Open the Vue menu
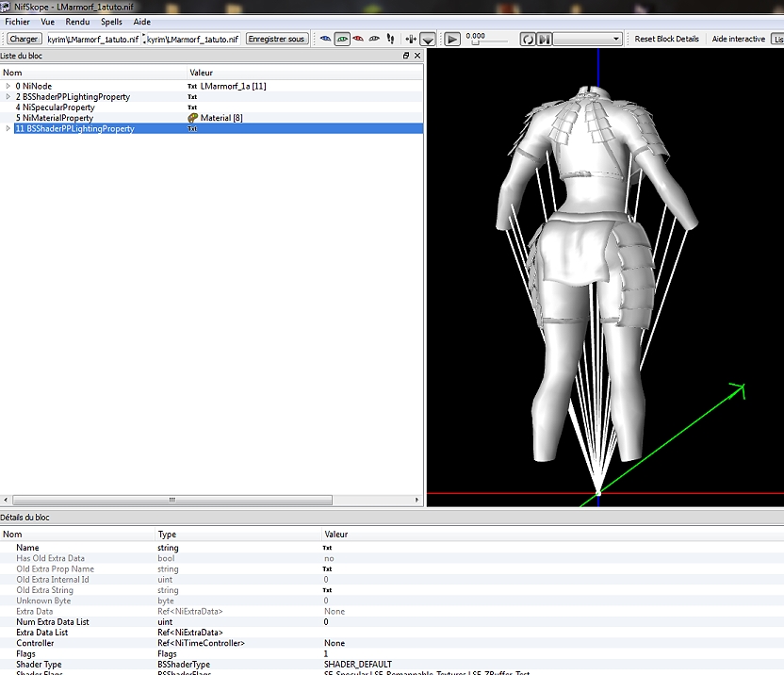This screenshot has height=675, width=784. pyautogui.click(x=47, y=22)
